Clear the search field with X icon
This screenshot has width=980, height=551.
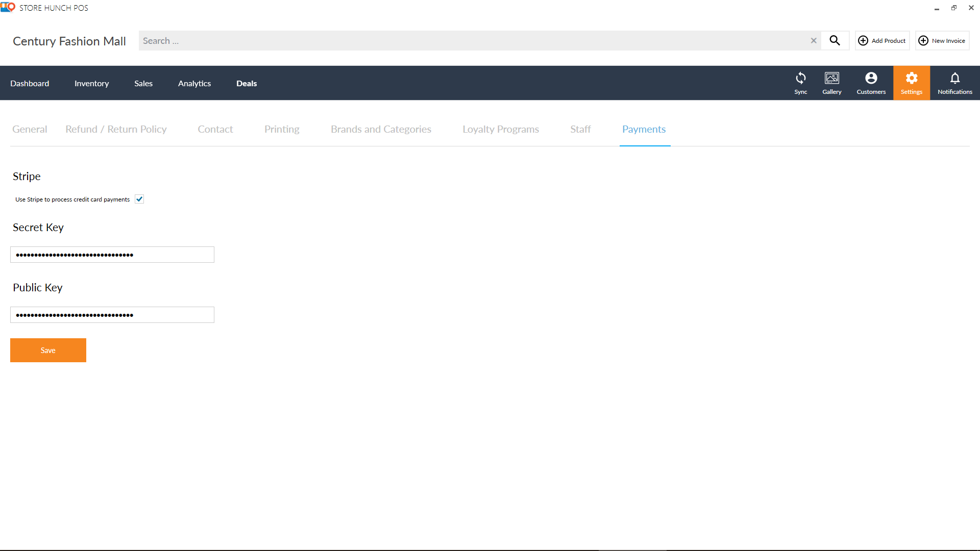coord(814,41)
